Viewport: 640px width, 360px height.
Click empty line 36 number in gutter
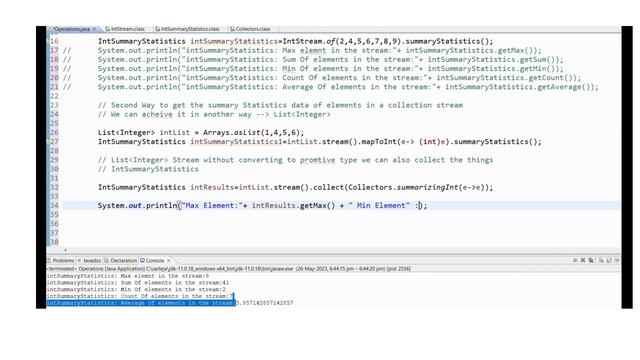(x=54, y=224)
